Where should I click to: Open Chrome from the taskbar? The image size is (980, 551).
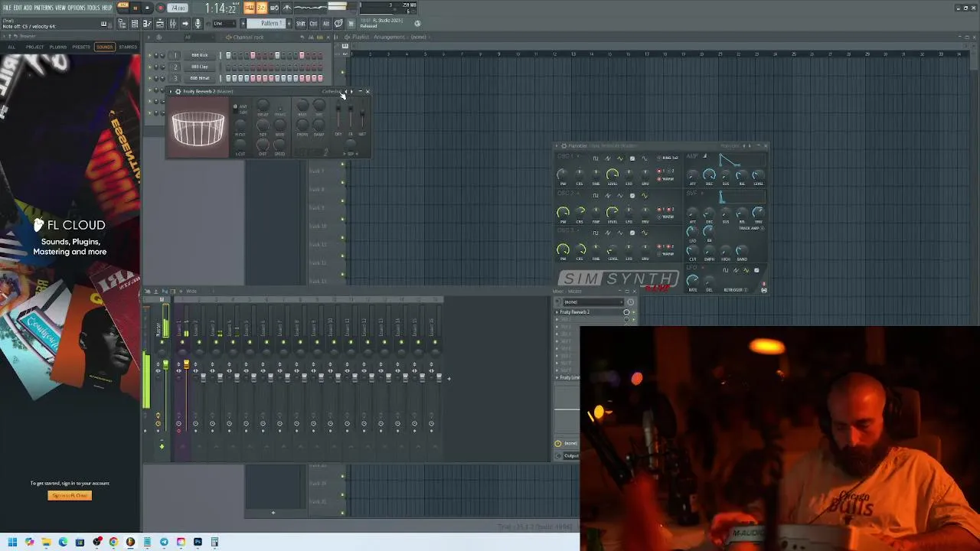coord(113,542)
